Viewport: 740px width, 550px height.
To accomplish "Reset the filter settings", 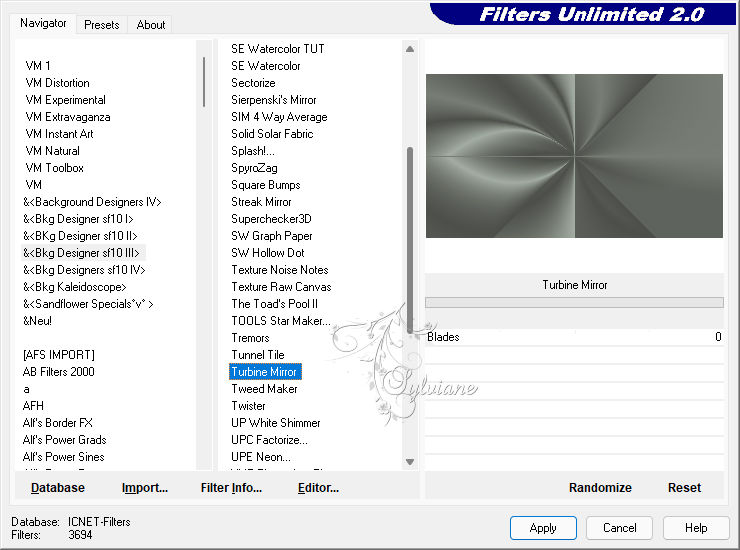I will tap(684, 487).
